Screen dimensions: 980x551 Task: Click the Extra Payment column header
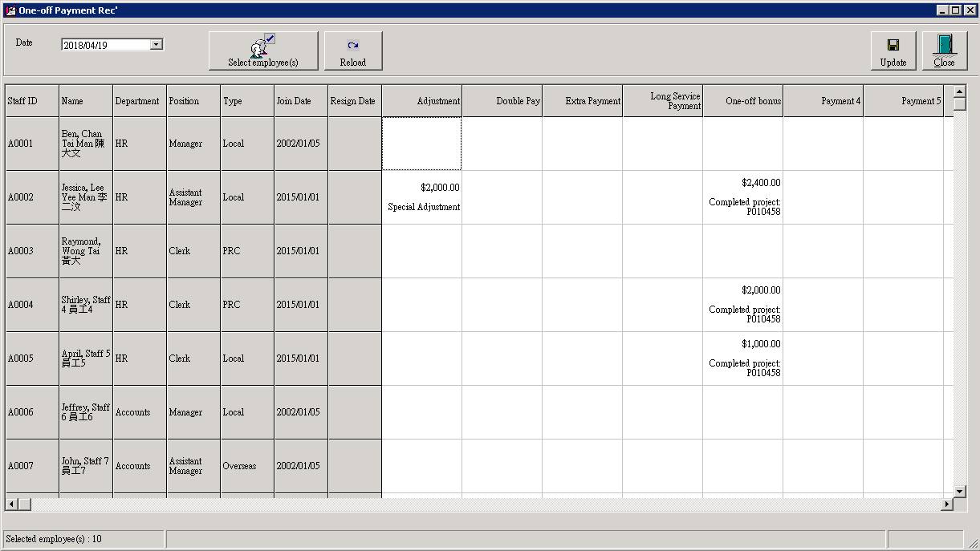click(x=583, y=101)
